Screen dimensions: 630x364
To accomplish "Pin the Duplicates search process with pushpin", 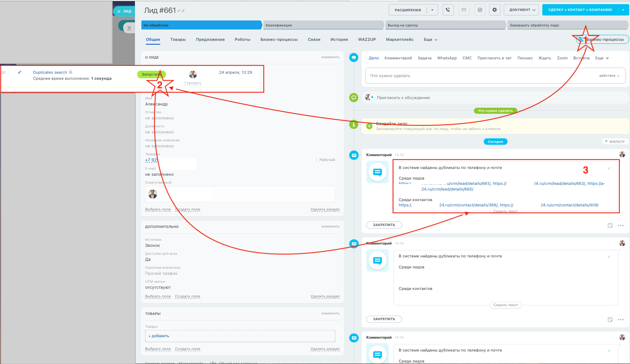I will point(20,72).
